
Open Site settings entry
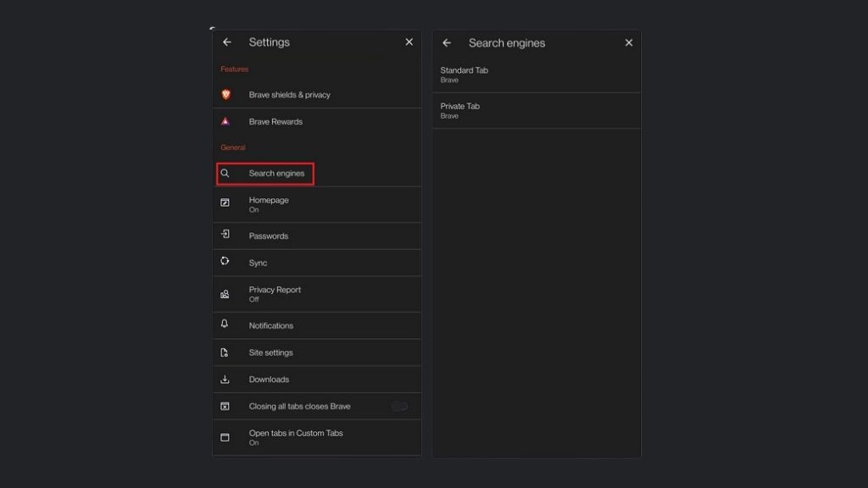pos(317,352)
